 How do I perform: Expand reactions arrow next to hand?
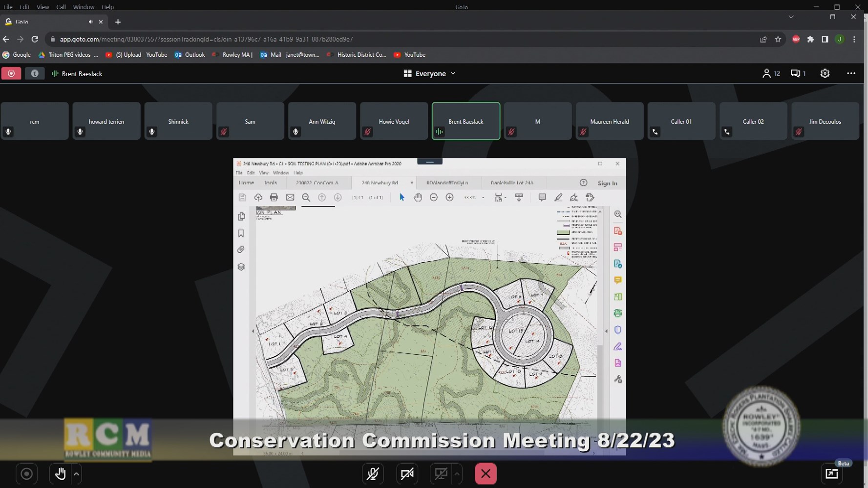[x=76, y=473]
